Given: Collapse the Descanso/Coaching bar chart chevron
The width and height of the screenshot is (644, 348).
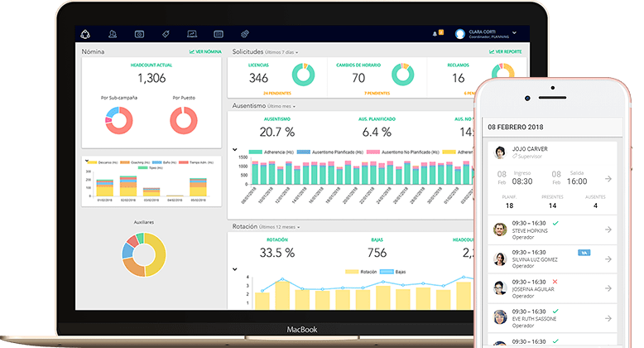Looking at the screenshot, I should (x=87, y=161).
